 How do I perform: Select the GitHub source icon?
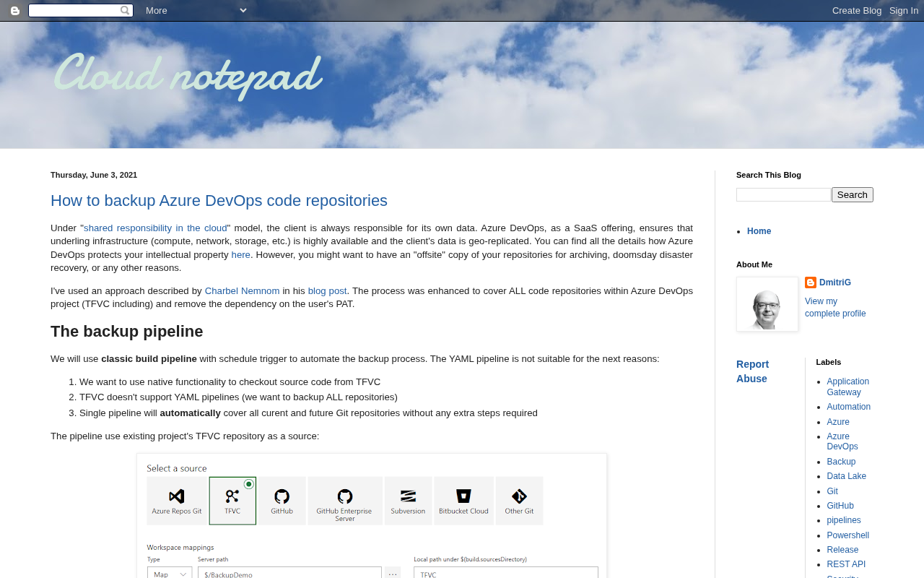[282, 496]
